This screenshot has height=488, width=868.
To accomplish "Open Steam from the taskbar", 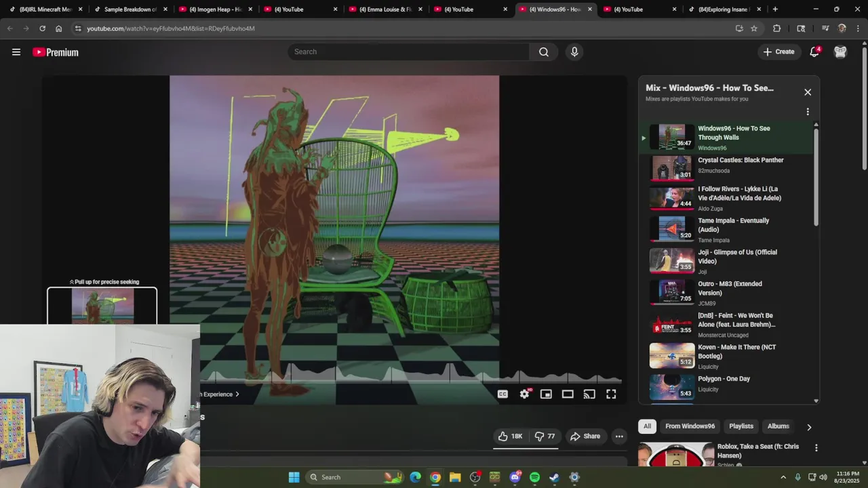I will pyautogui.click(x=554, y=477).
